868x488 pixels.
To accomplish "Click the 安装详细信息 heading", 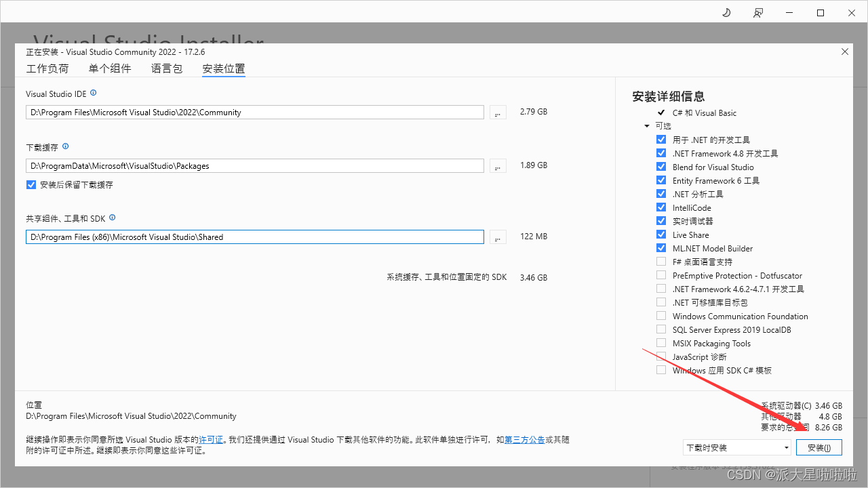I will [x=668, y=96].
